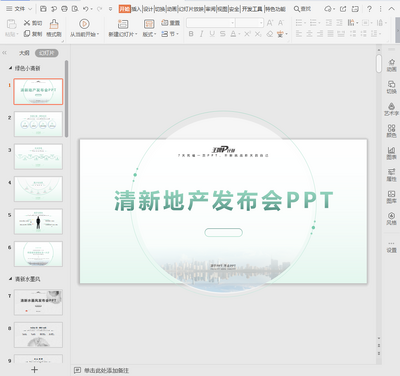Screen dimensions: 400x376
Task: Click the Copy (复制) icon
Action: pos(27,34)
